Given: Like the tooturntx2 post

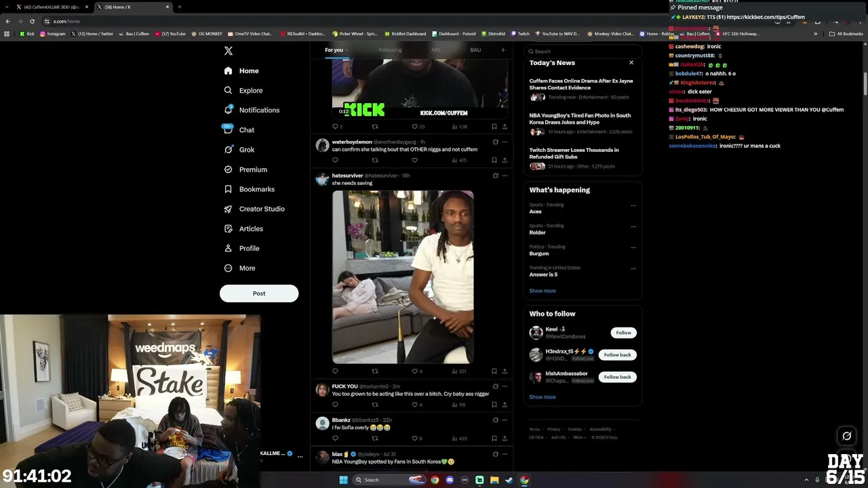Looking at the screenshot, I should [x=416, y=405].
